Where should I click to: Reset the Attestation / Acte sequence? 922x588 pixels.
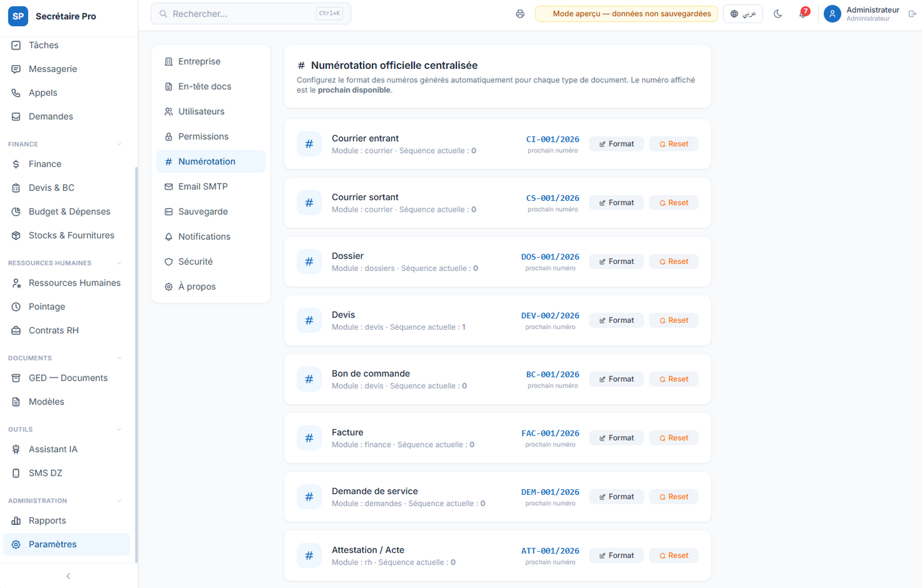point(674,555)
